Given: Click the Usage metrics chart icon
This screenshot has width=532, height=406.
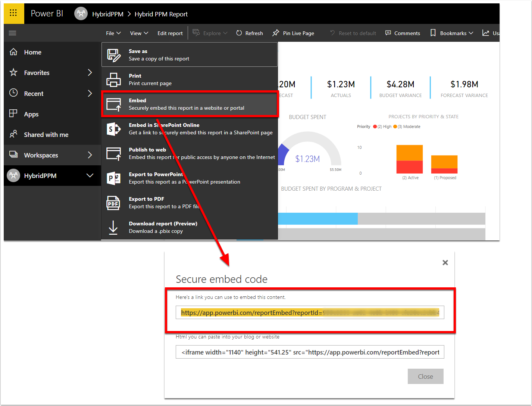Looking at the screenshot, I should click(486, 33).
